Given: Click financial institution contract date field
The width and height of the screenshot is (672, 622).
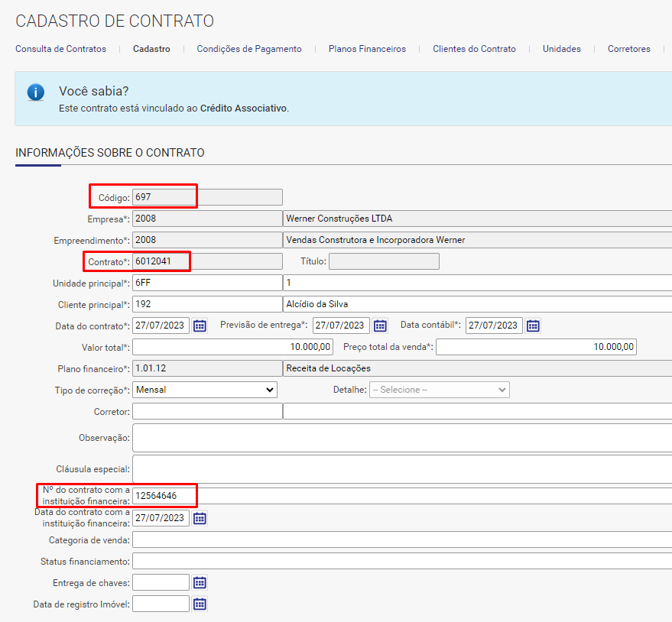Looking at the screenshot, I should pos(161,518).
